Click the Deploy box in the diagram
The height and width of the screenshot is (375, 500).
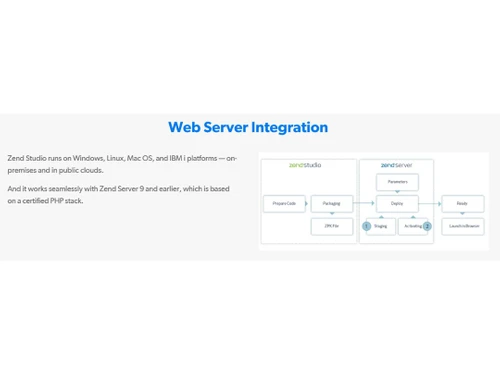tap(397, 204)
